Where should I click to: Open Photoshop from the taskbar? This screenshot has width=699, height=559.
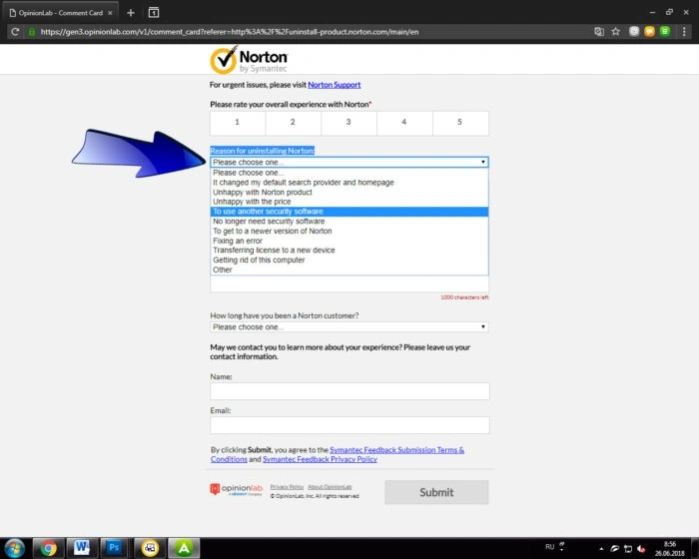pos(114,547)
